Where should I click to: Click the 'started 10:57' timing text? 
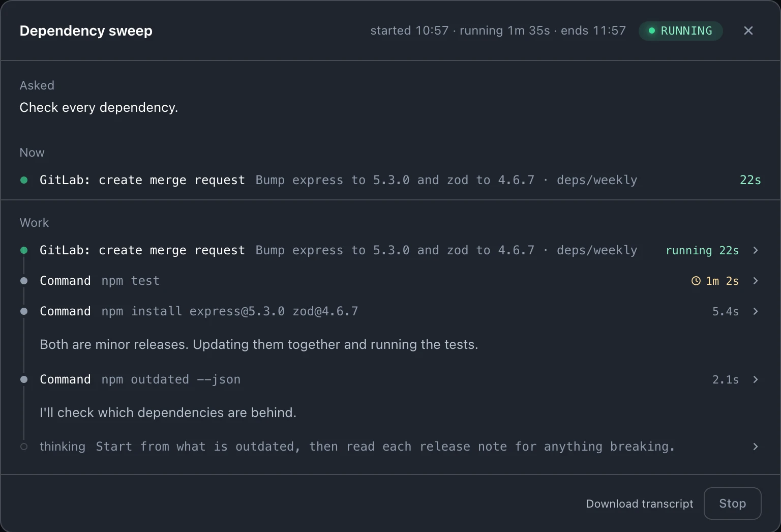tap(409, 31)
